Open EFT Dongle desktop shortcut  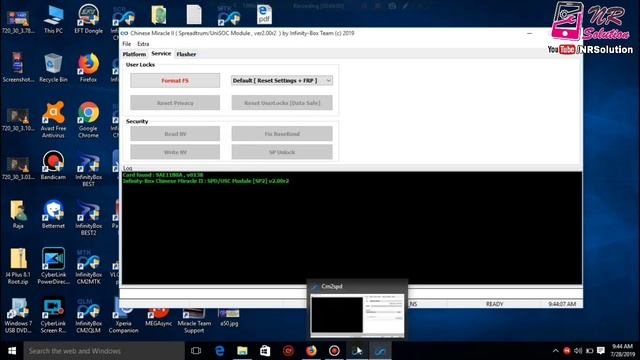[89, 19]
